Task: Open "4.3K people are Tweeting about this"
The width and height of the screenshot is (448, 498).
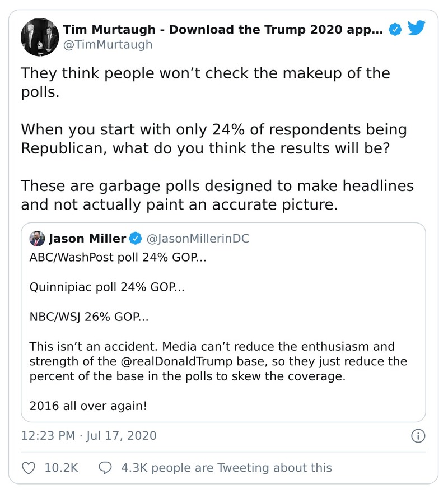Action: click(226, 467)
